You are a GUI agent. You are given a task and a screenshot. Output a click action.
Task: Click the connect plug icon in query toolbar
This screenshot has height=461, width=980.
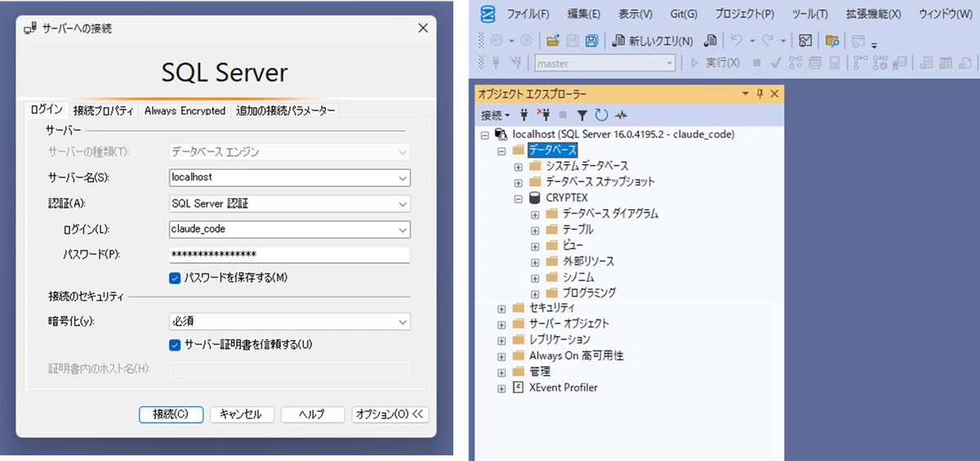(x=496, y=63)
